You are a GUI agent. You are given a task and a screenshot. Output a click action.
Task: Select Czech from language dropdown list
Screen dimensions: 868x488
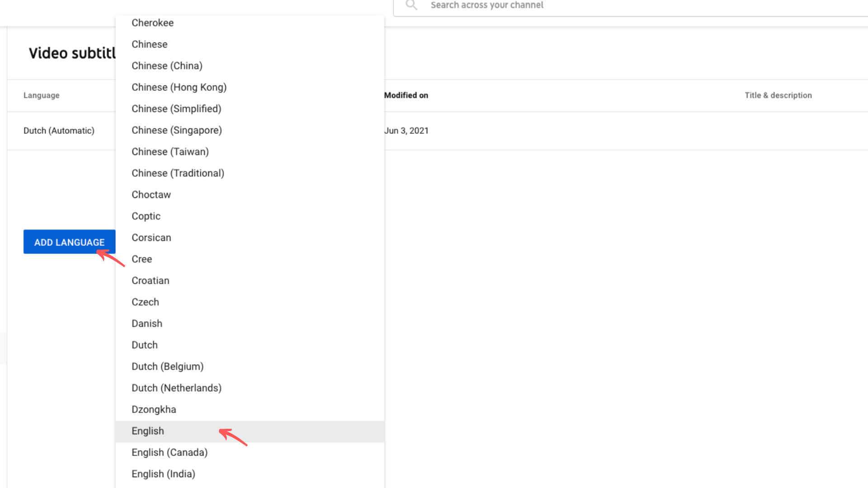point(146,301)
